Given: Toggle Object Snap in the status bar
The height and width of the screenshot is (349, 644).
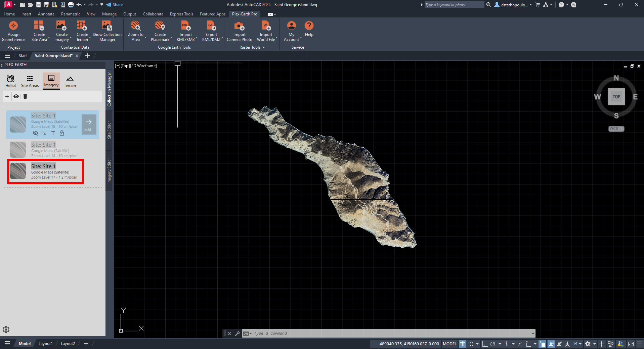Looking at the screenshot, I should 528,344.
